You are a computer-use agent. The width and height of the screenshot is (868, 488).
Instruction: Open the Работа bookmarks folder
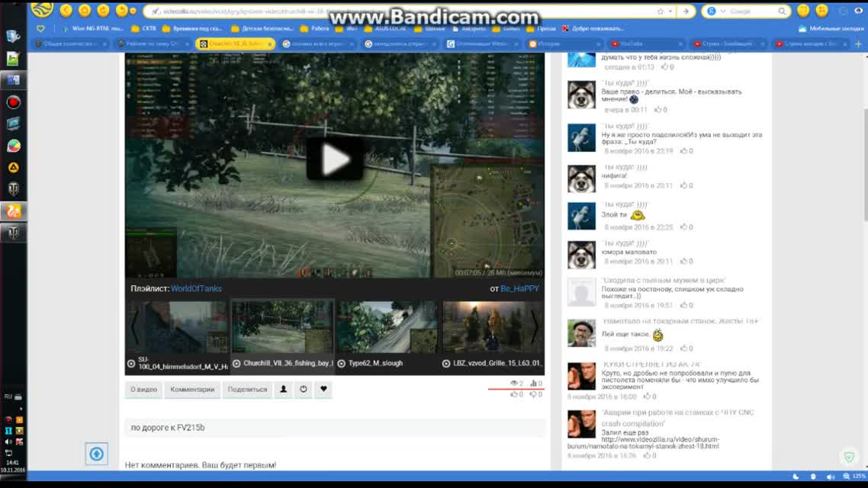click(316, 28)
